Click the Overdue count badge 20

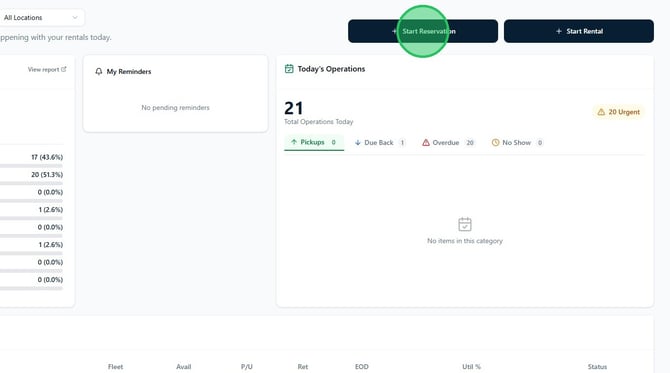(x=470, y=143)
